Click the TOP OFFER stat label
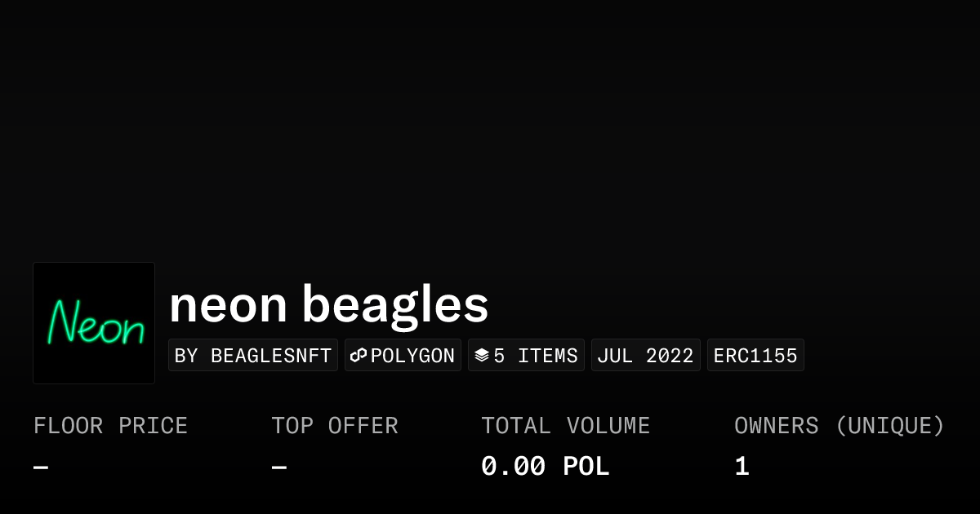Image resolution: width=980 pixels, height=514 pixels. click(x=335, y=426)
